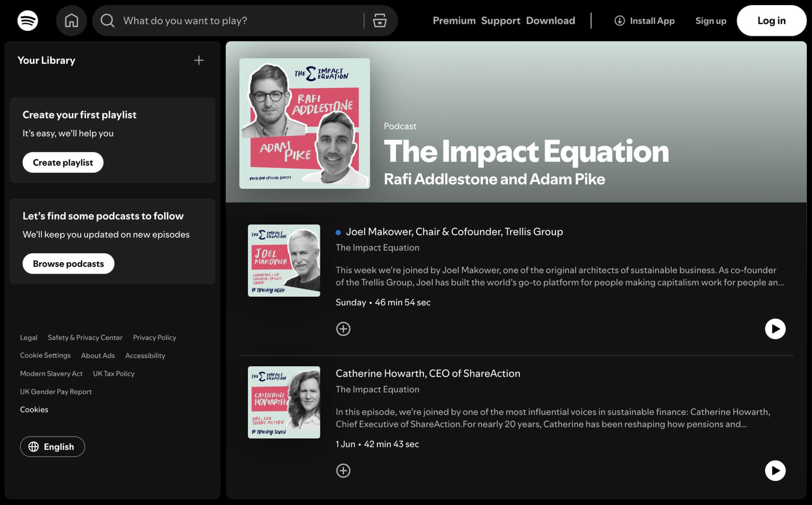This screenshot has width=812, height=505.
Task: Add Catherine Howarth episode to library
Action: point(343,471)
